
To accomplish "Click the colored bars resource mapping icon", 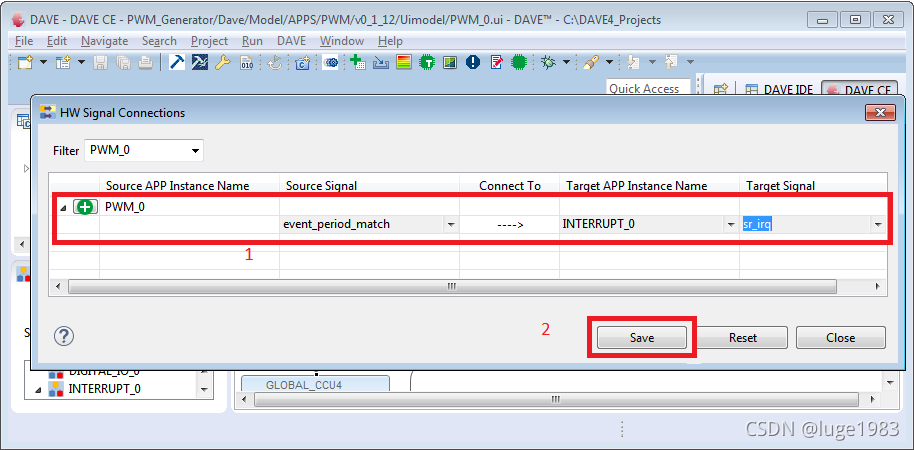I will 403,62.
